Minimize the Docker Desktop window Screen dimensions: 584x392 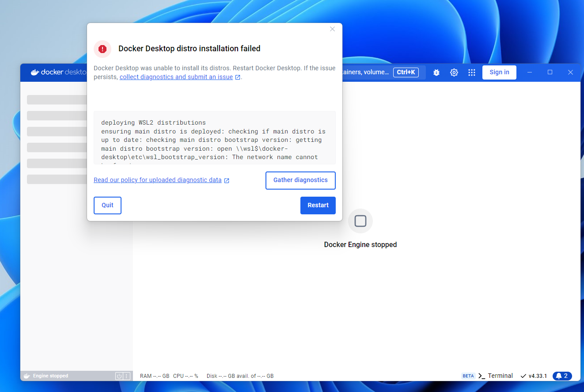530,72
